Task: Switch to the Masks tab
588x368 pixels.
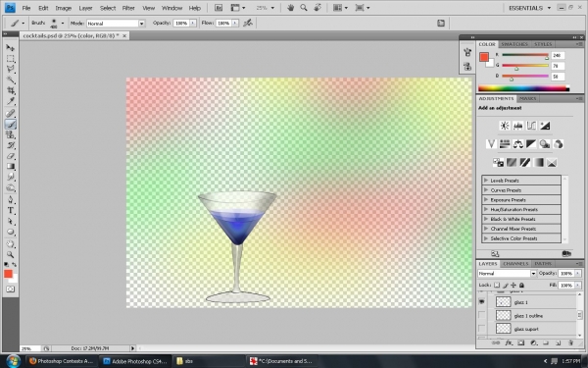Action: 527,98
